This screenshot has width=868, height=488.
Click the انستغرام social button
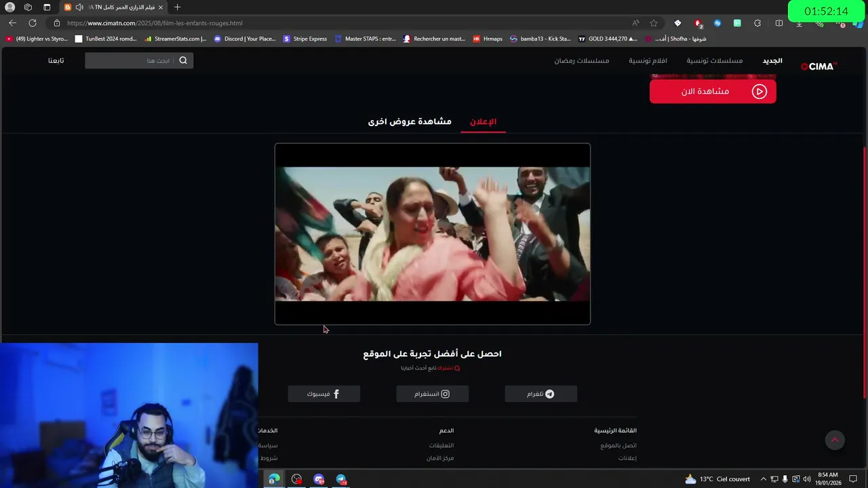pyautogui.click(x=433, y=394)
